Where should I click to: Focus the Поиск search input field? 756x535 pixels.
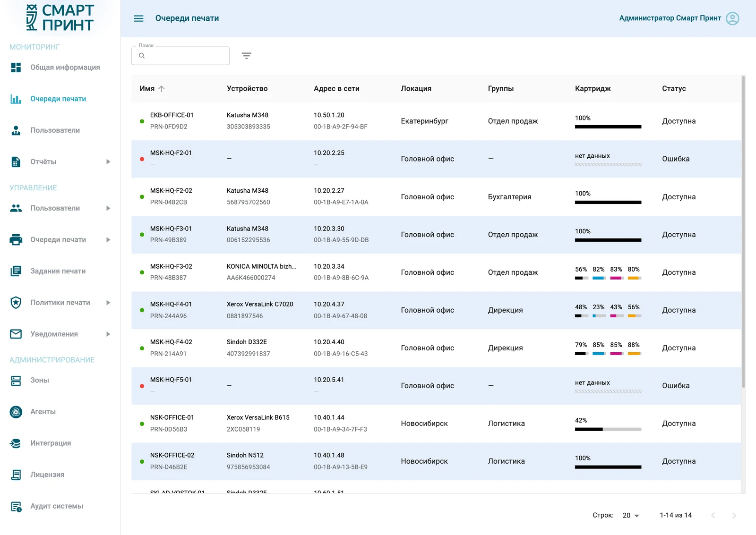coord(180,56)
